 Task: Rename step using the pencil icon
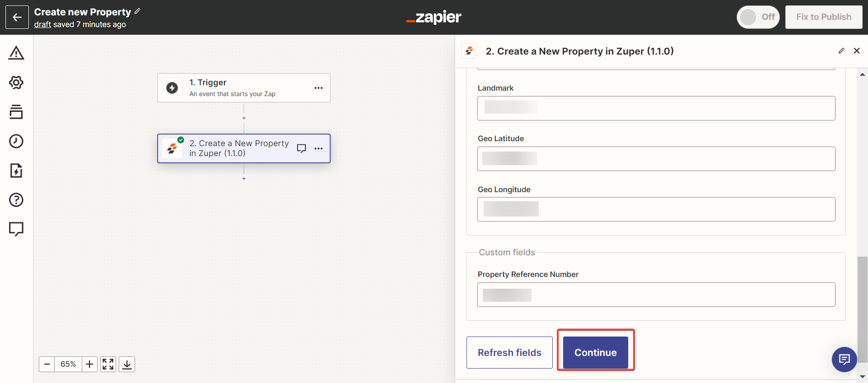(x=841, y=51)
